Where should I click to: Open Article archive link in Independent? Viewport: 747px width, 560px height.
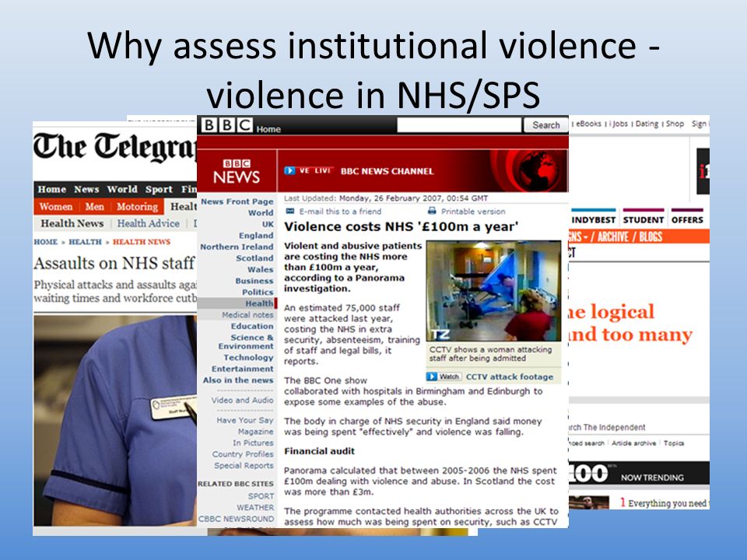pos(633,443)
